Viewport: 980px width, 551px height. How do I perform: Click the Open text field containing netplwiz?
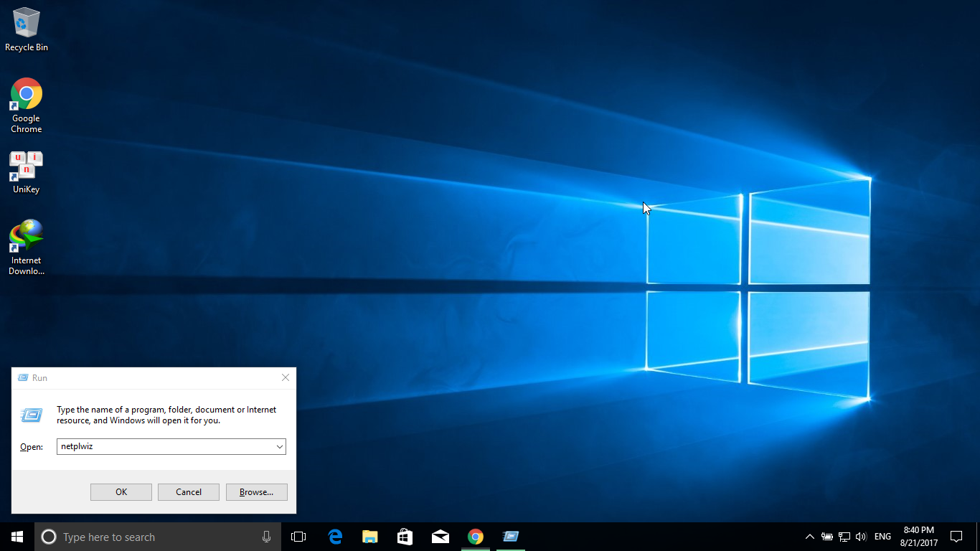(x=165, y=446)
